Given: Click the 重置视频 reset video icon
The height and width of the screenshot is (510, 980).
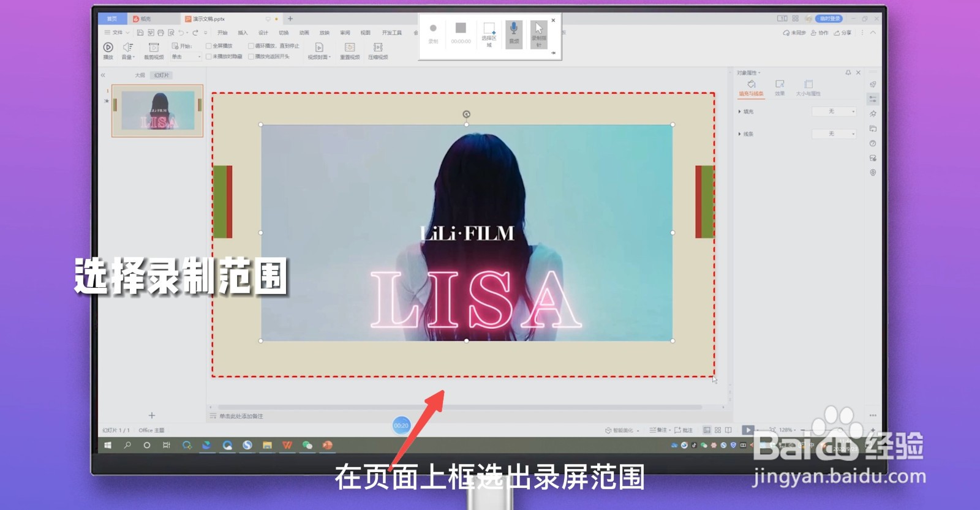Looking at the screenshot, I should tap(350, 47).
